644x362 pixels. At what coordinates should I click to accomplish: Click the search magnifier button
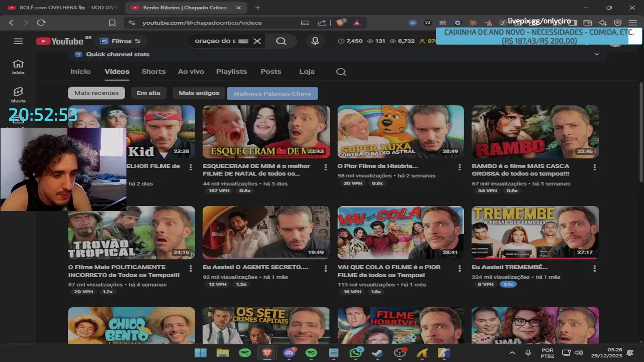(281, 41)
